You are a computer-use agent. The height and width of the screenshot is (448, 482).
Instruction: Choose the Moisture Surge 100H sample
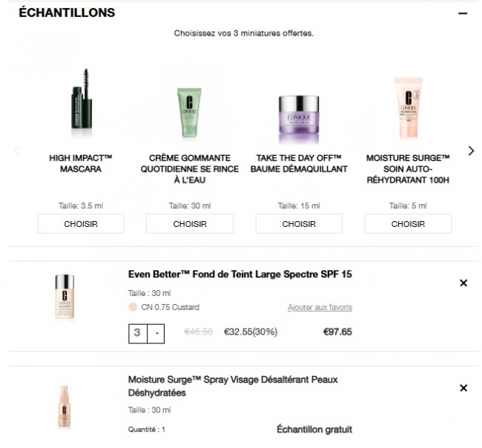pos(408,224)
